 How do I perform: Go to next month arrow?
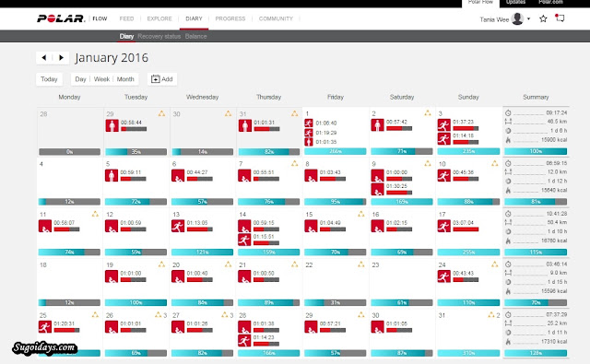tap(62, 57)
